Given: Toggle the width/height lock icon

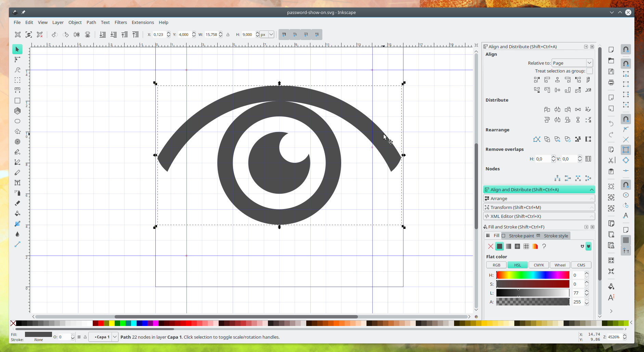Looking at the screenshot, I should (x=228, y=35).
